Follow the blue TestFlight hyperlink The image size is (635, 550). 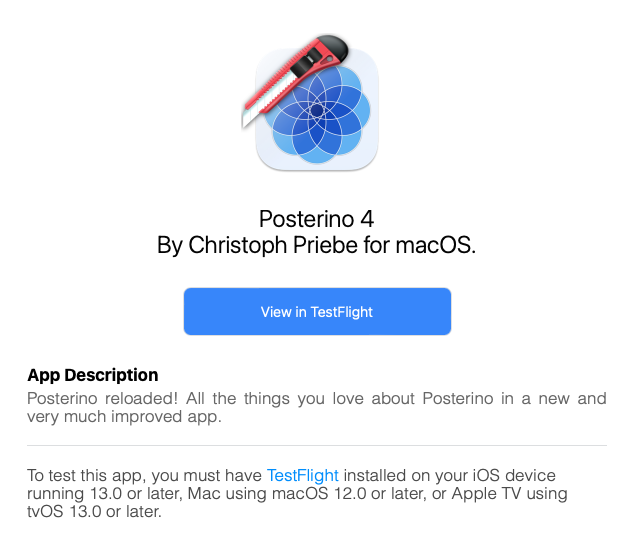pos(303,475)
